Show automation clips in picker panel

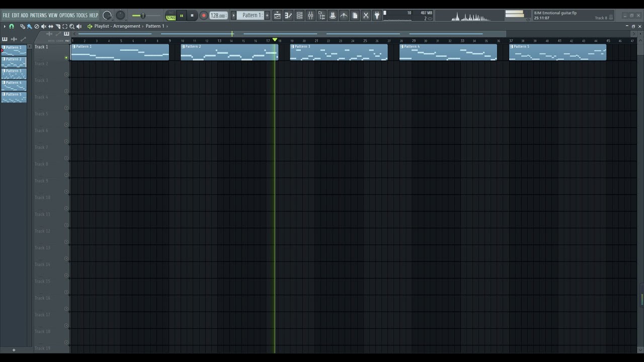[x=23, y=39]
